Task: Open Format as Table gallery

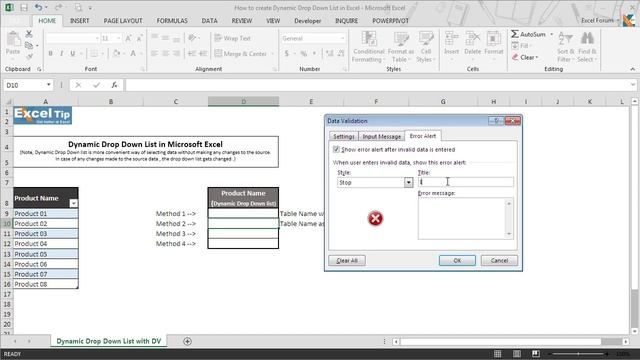Action: click(400, 47)
